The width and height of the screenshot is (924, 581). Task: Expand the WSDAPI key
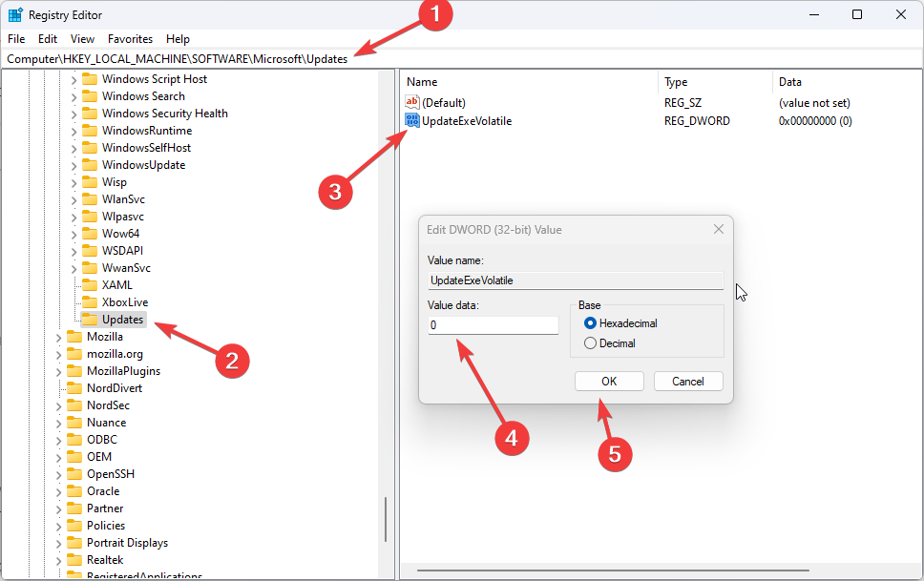[73, 252]
